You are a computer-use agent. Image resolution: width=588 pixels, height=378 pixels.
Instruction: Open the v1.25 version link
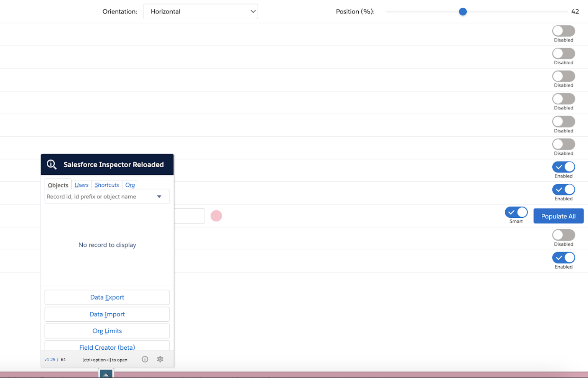point(50,360)
